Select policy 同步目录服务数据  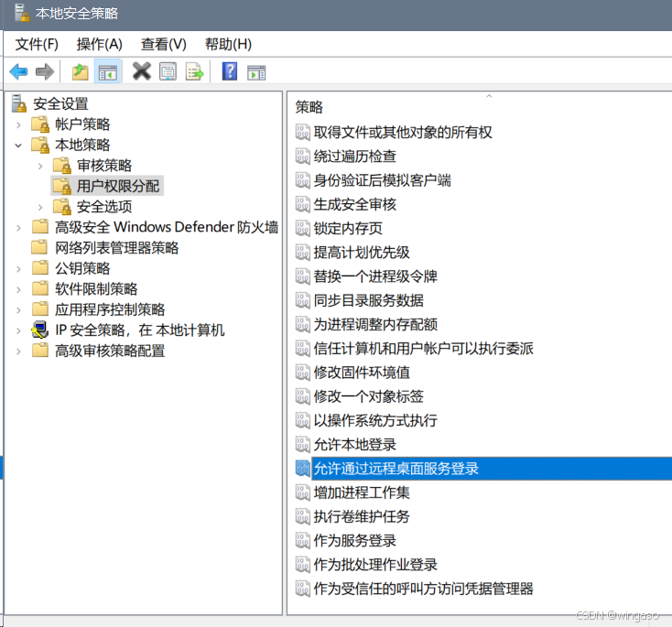point(369,300)
